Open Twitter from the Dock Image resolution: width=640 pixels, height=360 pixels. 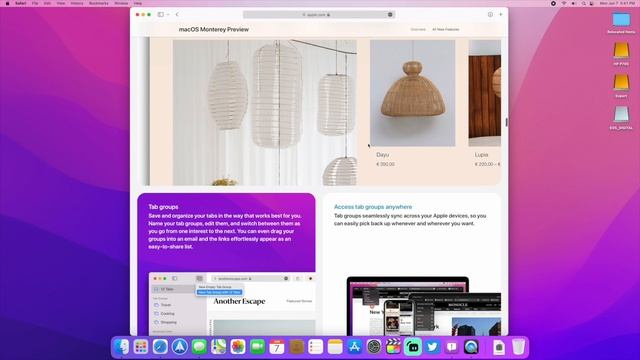(x=432, y=347)
